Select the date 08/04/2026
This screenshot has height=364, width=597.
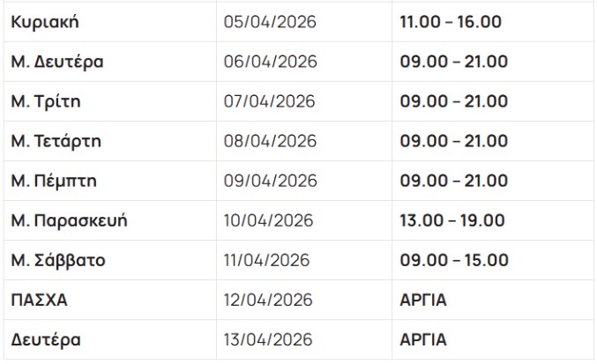[270, 141]
